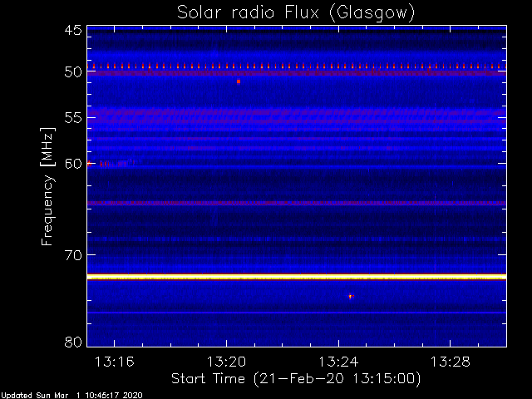The width and height of the screenshot is (532, 399).
Task: Click the 13:20 time tick label
Action: point(226,362)
